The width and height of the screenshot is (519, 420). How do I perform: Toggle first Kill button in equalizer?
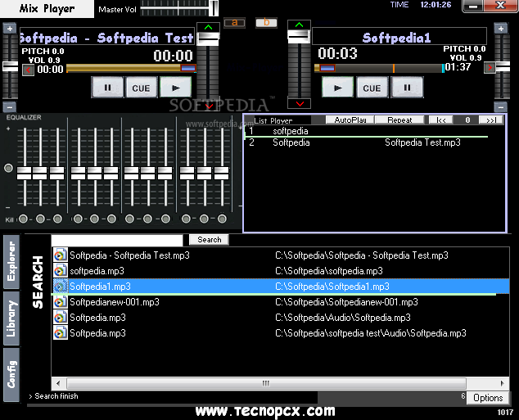click(23, 219)
